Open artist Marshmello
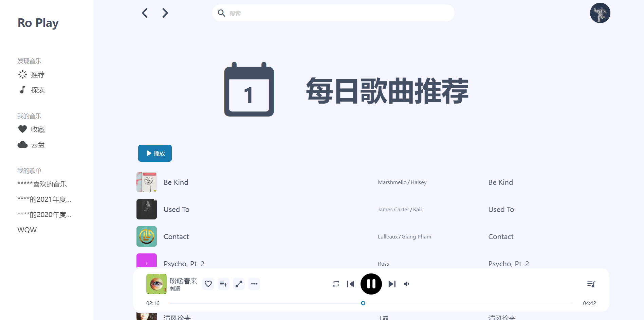 click(392, 182)
